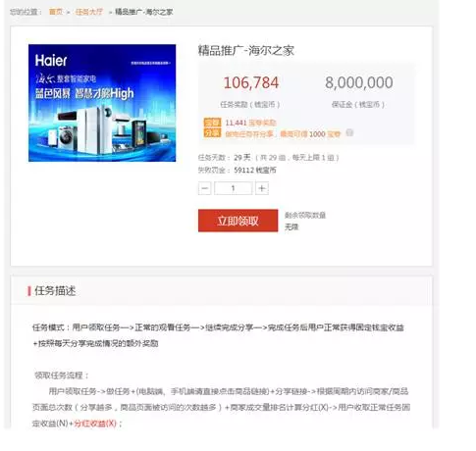Click the 任务描述 section heading
The height and width of the screenshot is (451, 476).
55,291
